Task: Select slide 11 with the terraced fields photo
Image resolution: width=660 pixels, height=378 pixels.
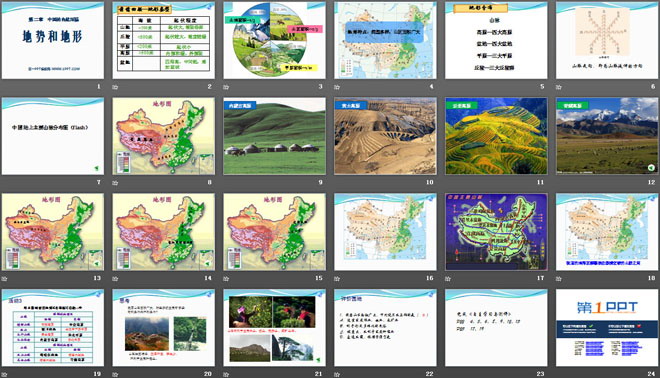Action: click(x=496, y=136)
